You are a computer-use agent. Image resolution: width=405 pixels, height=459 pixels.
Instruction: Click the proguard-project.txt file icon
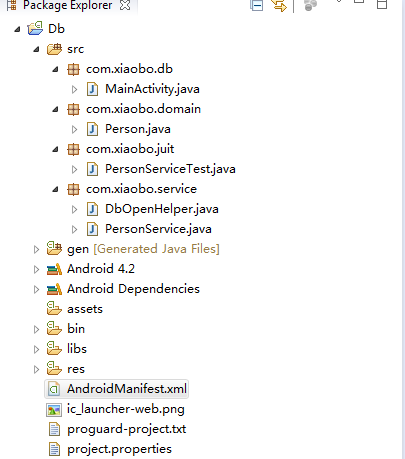54,429
